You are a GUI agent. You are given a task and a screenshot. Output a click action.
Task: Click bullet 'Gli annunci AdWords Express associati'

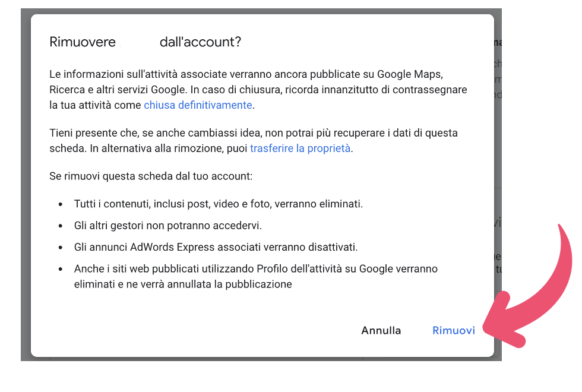click(x=216, y=247)
